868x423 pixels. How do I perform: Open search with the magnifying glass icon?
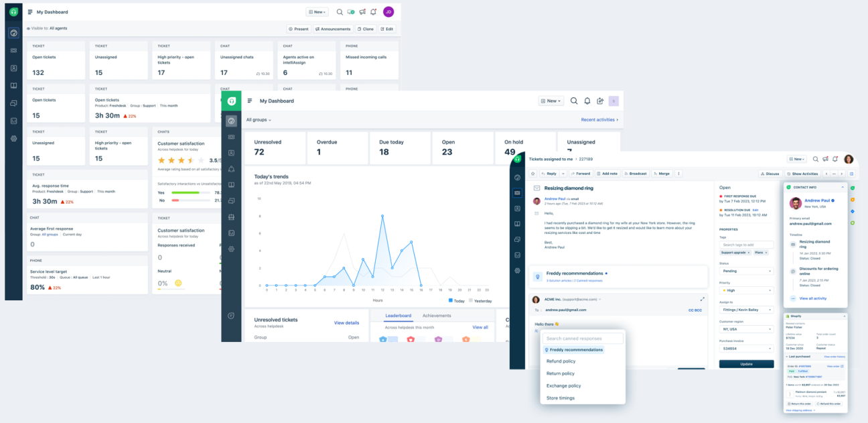tap(816, 159)
